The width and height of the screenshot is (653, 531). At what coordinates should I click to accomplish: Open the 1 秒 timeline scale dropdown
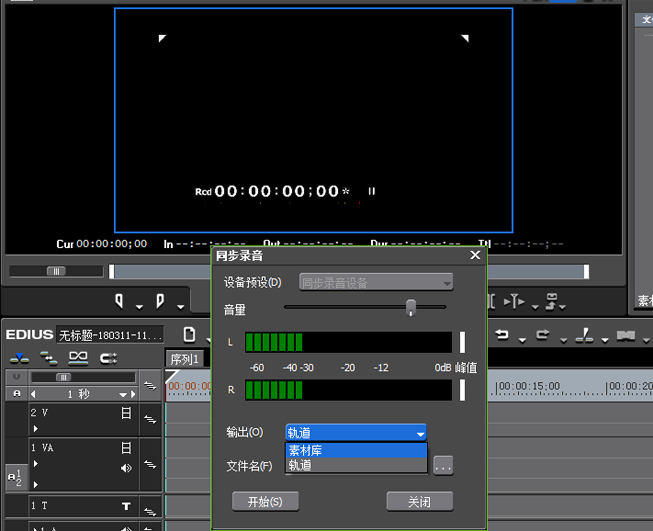[x=122, y=394]
